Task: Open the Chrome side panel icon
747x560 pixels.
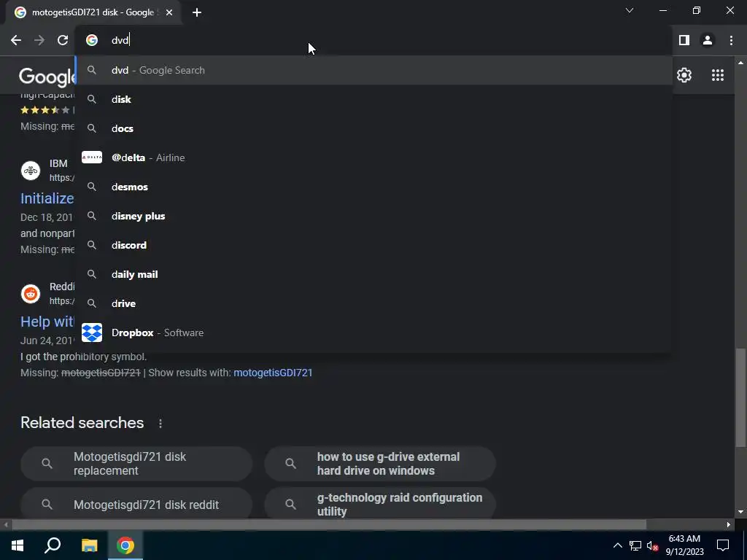Action: click(x=684, y=40)
